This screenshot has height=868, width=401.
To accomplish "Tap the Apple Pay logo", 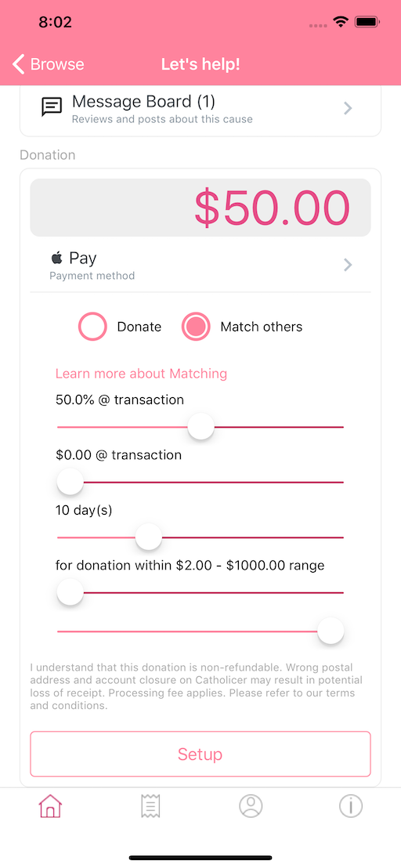I will point(74,258).
